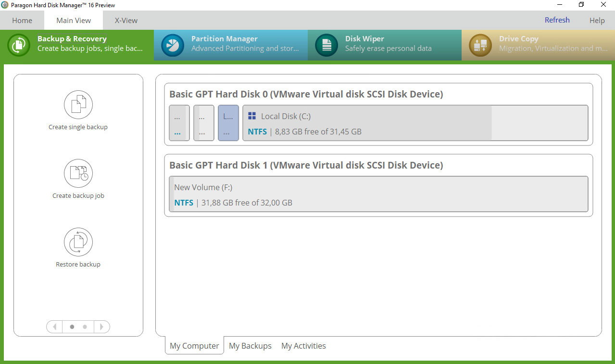The width and height of the screenshot is (615, 364).
Task: Go to next page of sidebar actions
Action: pos(101,327)
